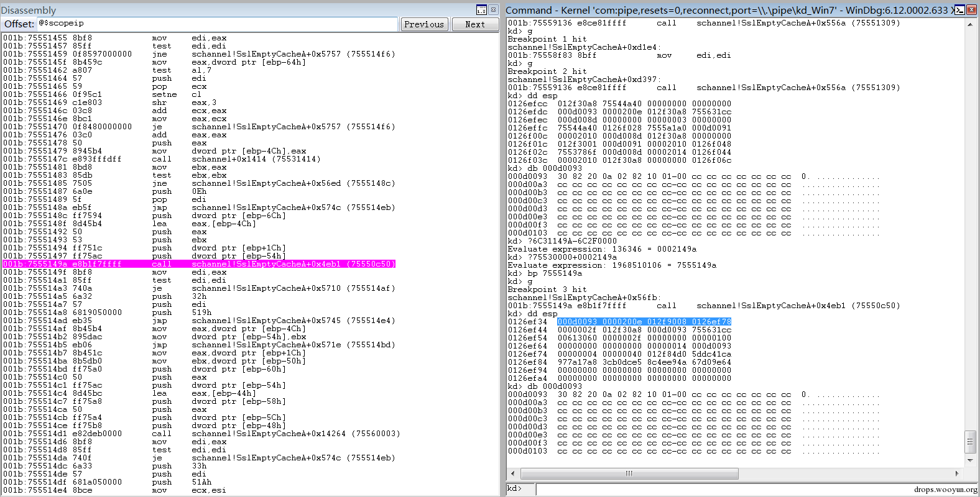This screenshot has height=497, width=980.
Task: Click stack dump row 0126efcc
Action: click(x=619, y=104)
